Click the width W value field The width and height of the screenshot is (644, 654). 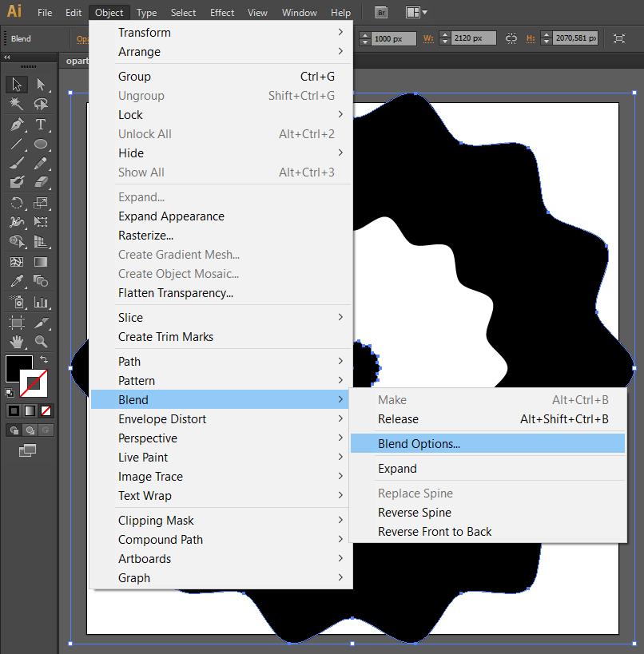click(x=473, y=38)
